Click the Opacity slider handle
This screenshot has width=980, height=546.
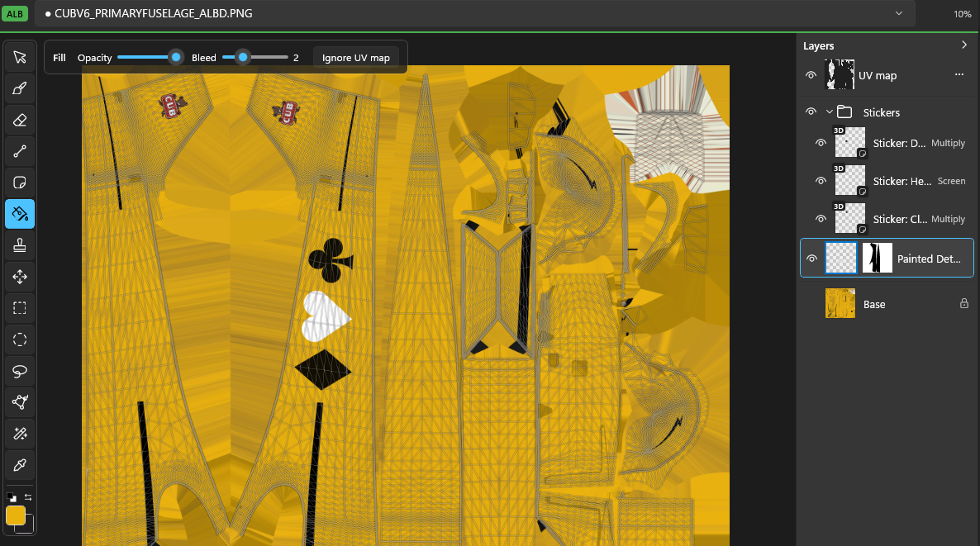[x=176, y=58]
